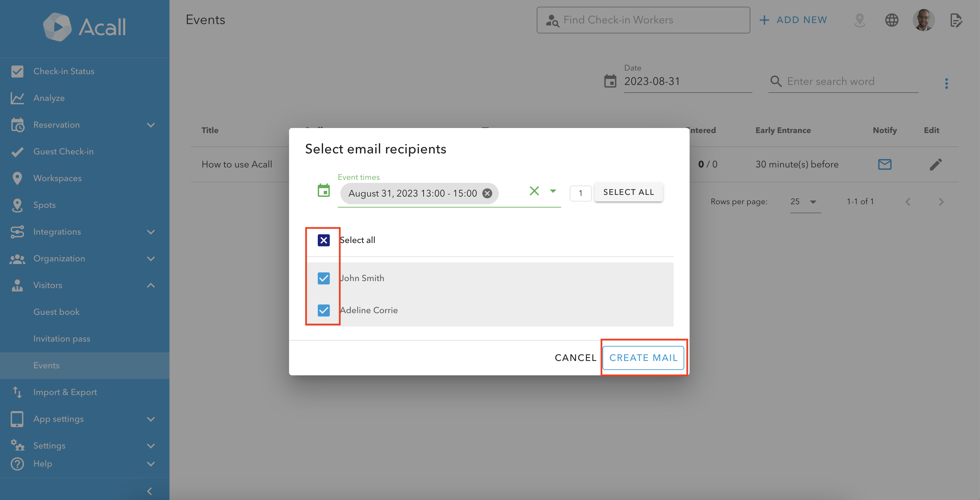Open the date calendar picker icon

point(610,81)
